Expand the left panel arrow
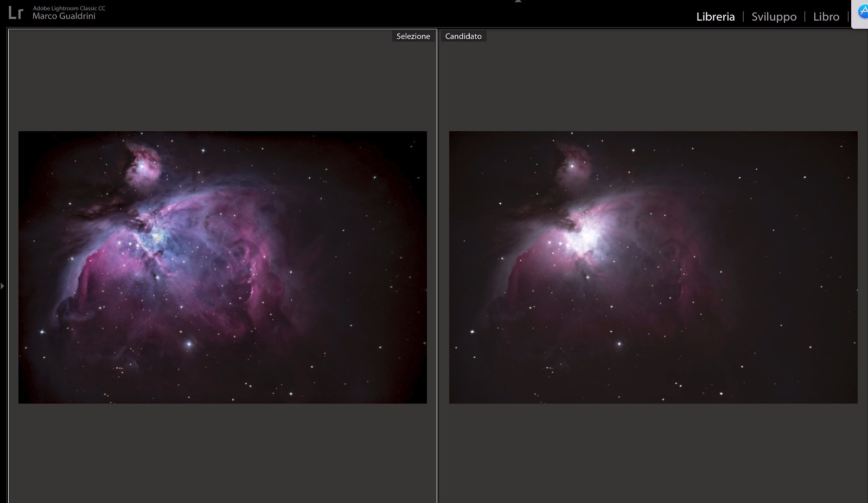 pyautogui.click(x=2, y=286)
